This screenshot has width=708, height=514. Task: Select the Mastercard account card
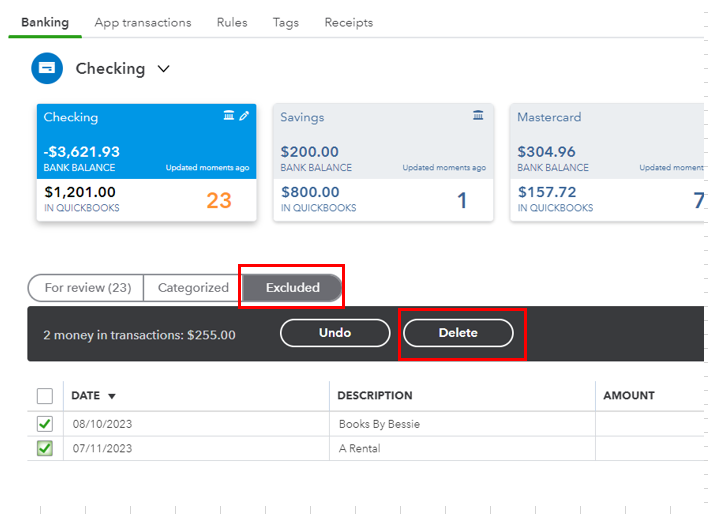coord(606,162)
